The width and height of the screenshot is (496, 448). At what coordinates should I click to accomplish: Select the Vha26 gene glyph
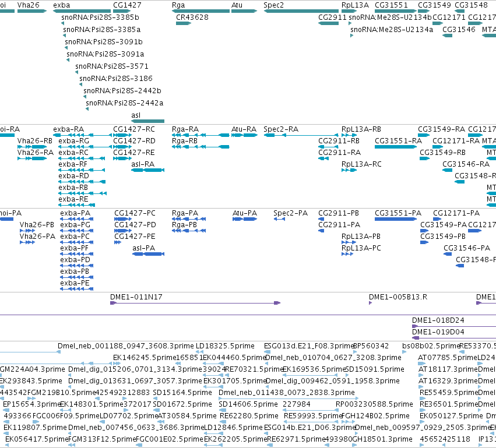(x=32, y=11)
